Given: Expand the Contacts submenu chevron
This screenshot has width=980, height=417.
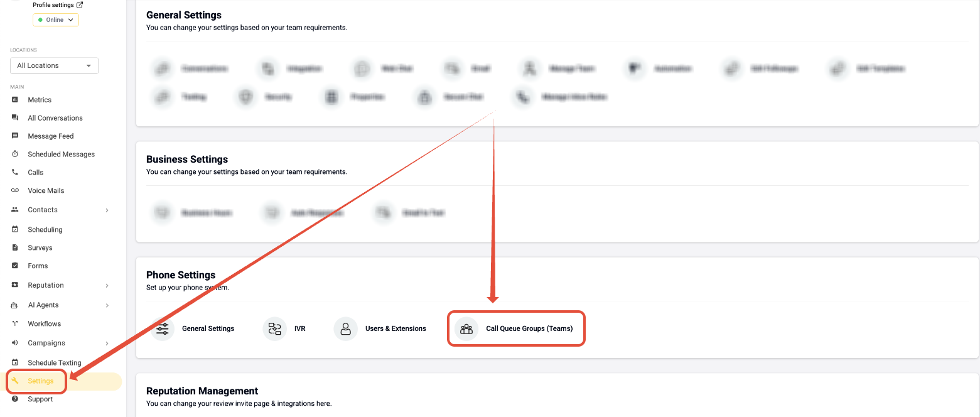Looking at the screenshot, I should click(x=107, y=210).
